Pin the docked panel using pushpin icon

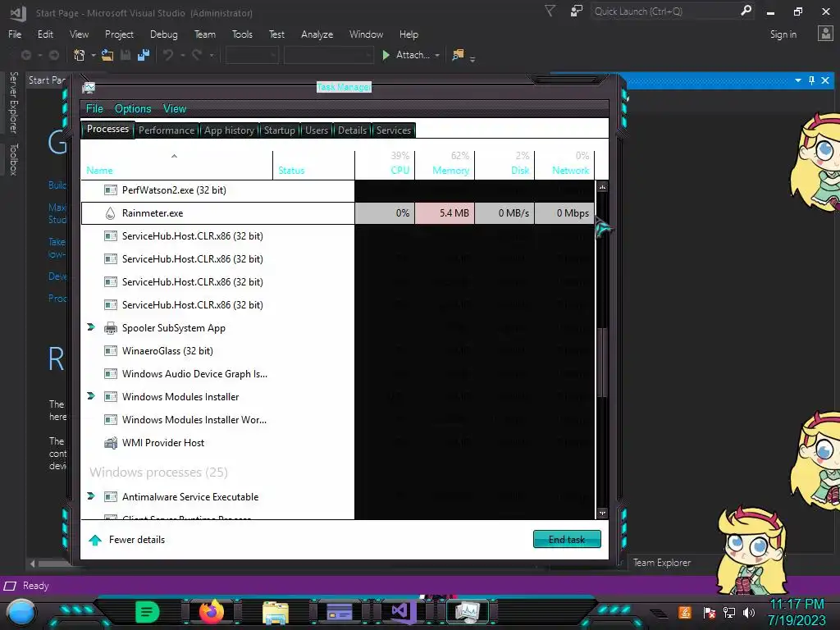pyautogui.click(x=811, y=80)
